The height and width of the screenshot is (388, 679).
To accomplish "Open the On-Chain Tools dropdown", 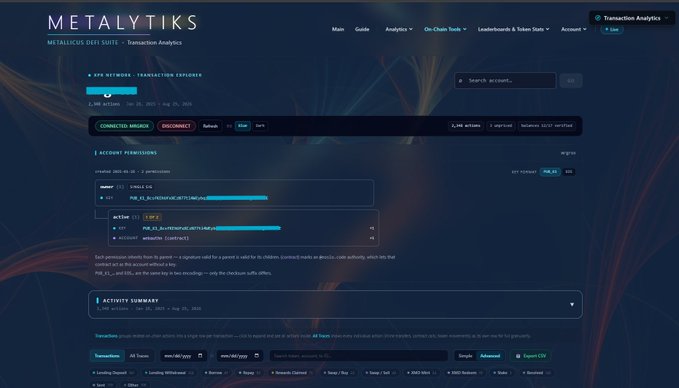I will point(445,29).
